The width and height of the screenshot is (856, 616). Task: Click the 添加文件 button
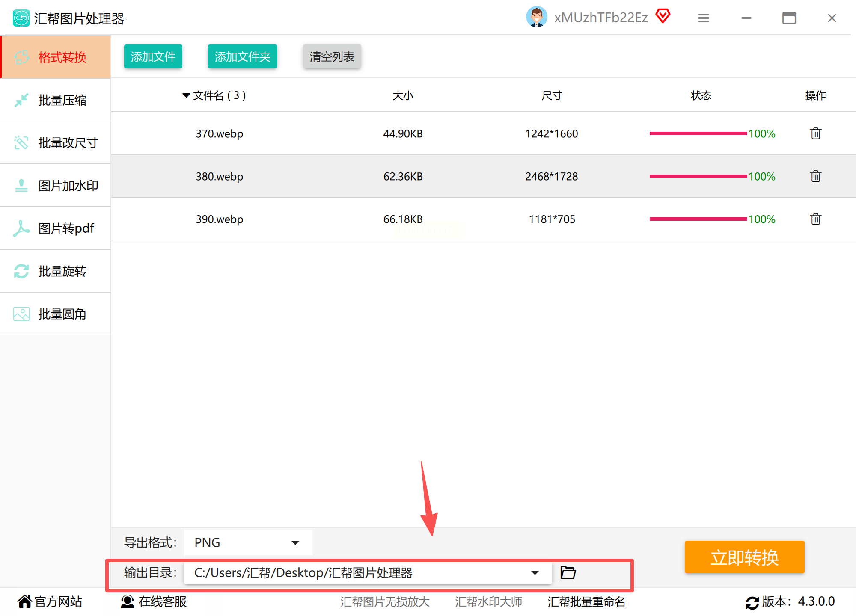pos(153,56)
